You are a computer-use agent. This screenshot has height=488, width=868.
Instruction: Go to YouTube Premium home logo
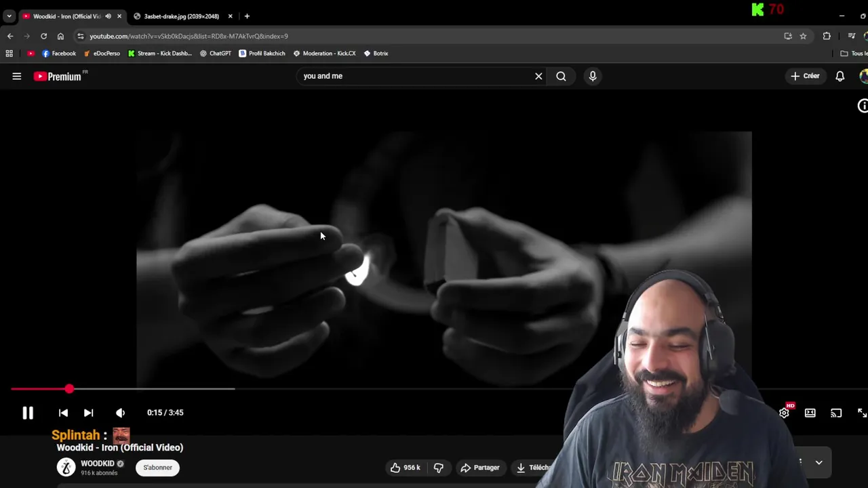(58, 77)
